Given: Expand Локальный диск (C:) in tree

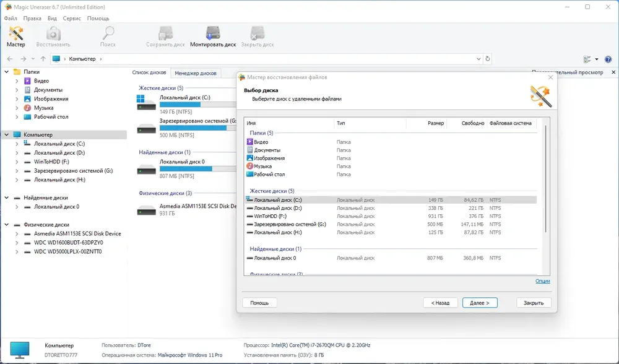Looking at the screenshot, I should tap(17, 144).
